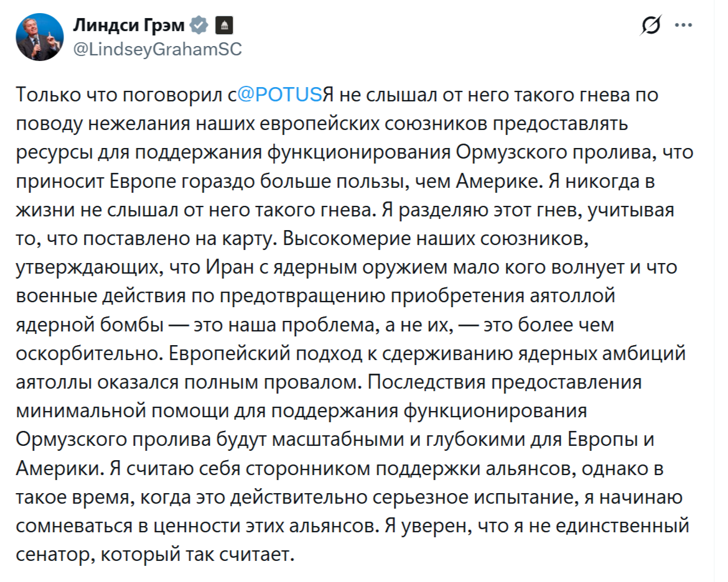Viewport: 728px width, 582px height.
Task: Click the display name Линдси Грэм
Action: (129, 25)
